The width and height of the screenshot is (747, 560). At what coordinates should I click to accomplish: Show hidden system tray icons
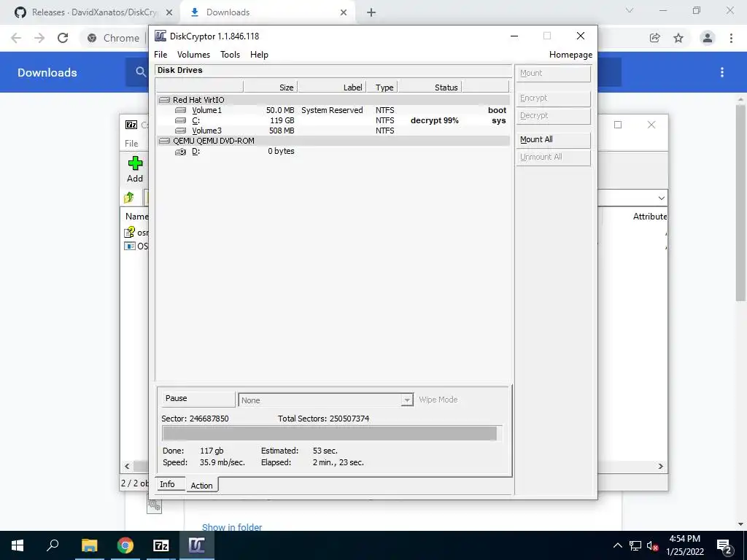click(617, 545)
